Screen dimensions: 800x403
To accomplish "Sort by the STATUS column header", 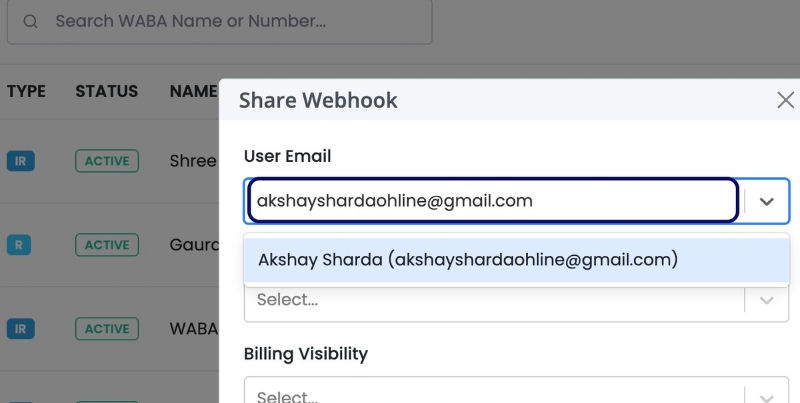I will click(x=106, y=91).
